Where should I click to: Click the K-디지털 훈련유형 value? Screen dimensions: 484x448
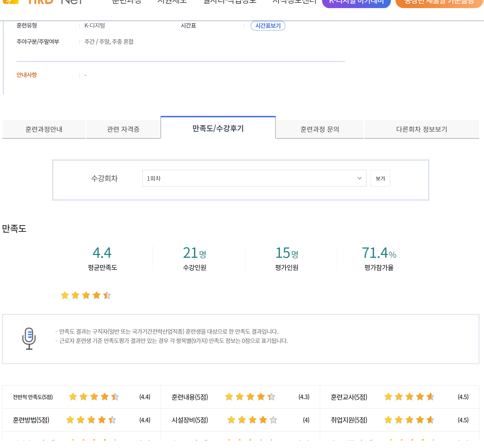point(95,25)
